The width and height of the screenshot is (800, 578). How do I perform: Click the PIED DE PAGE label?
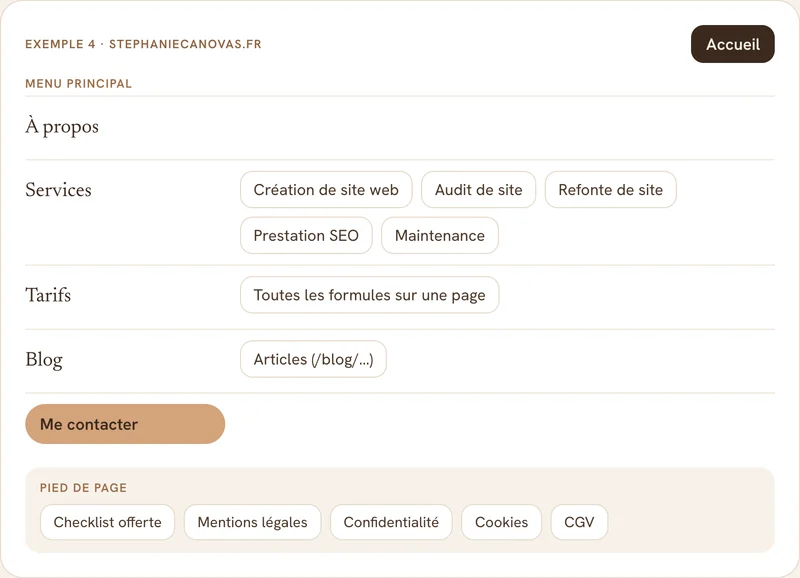tap(83, 488)
